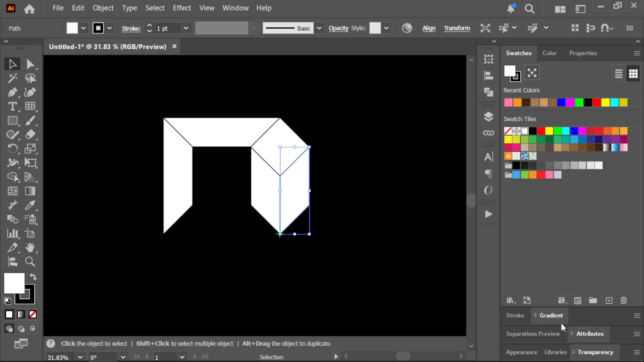Open the Recolor Artwork wheel
The image size is (644, 362).
click(407, 28)
